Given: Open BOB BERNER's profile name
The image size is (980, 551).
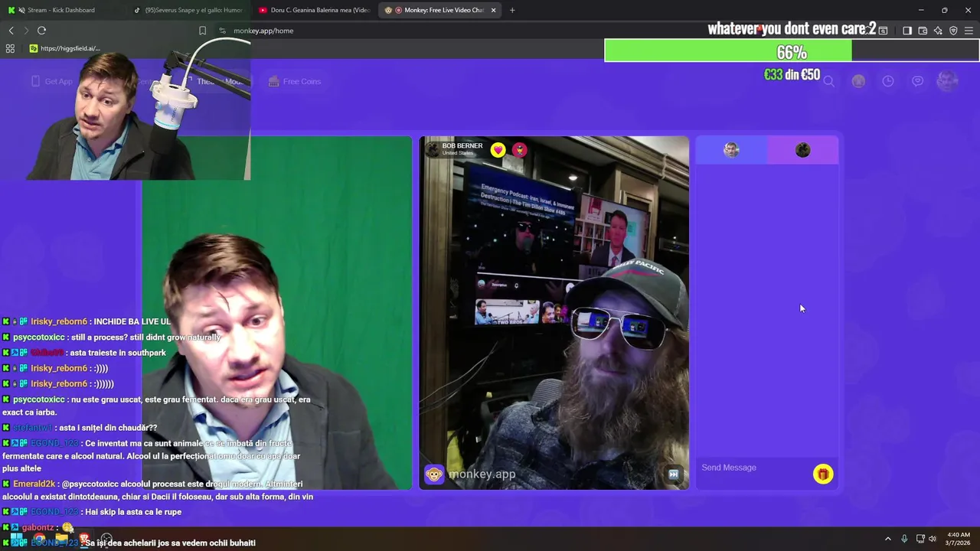Looking at the screenshot, I should [x=462, y=145].
